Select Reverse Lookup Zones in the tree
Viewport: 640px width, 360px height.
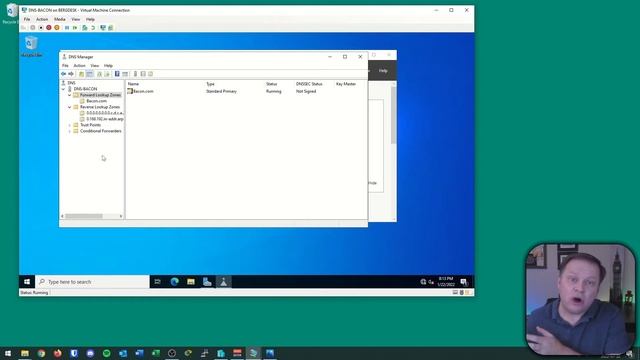pos(100,107)
